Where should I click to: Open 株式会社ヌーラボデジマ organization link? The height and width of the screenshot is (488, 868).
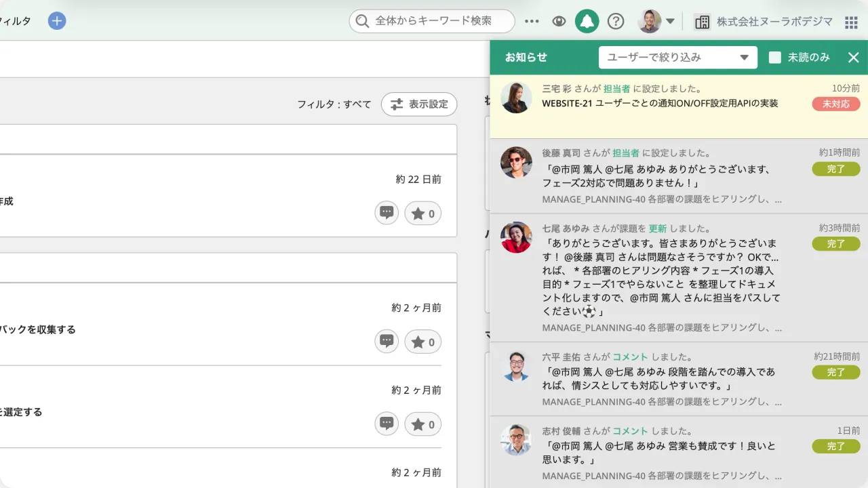pyautogui.click(x=774, y=22)
